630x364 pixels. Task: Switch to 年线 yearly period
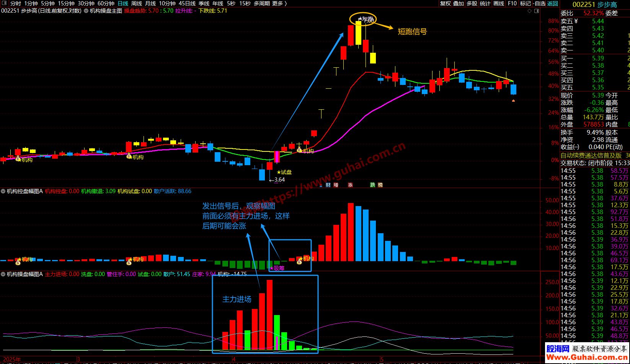tap(218, 3)
